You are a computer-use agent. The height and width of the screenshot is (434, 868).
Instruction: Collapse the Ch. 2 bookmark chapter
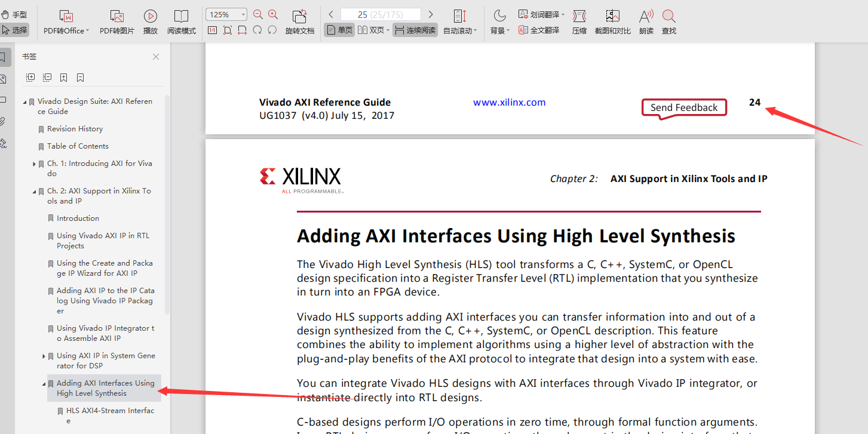34,191
